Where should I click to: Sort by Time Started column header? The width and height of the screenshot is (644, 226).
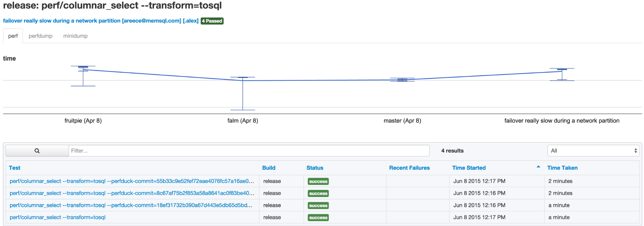(x=469, y=168)
